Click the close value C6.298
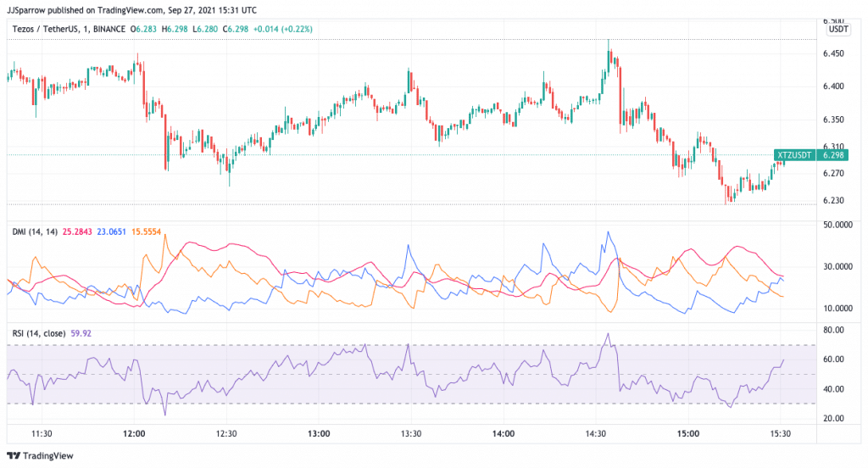The image size is (868, 468). [236, 29]
